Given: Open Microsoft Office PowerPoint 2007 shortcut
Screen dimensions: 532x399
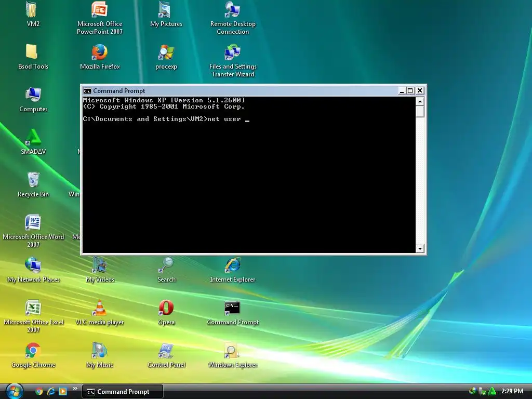Looking at the screenshot, I should coord(99,10).
